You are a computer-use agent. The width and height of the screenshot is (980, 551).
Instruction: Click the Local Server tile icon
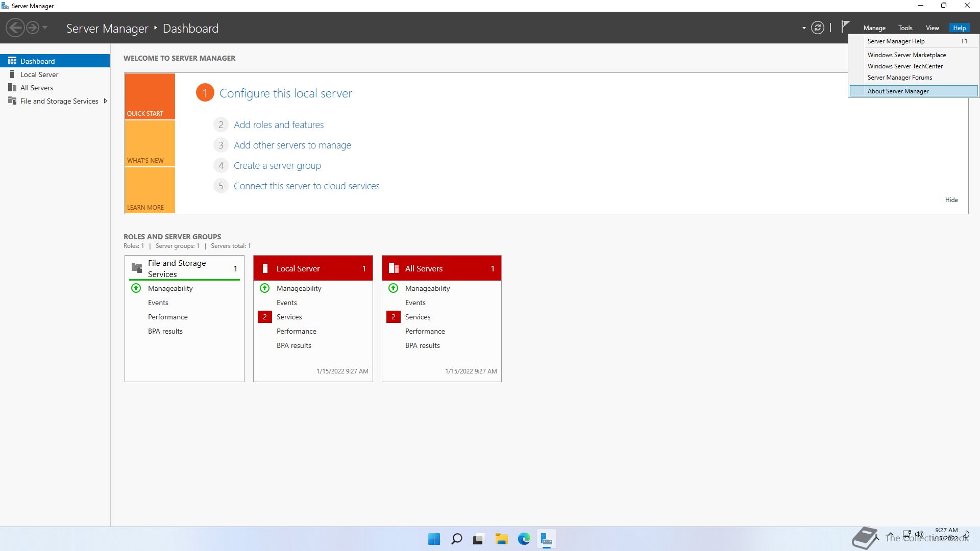coord(265,268)
